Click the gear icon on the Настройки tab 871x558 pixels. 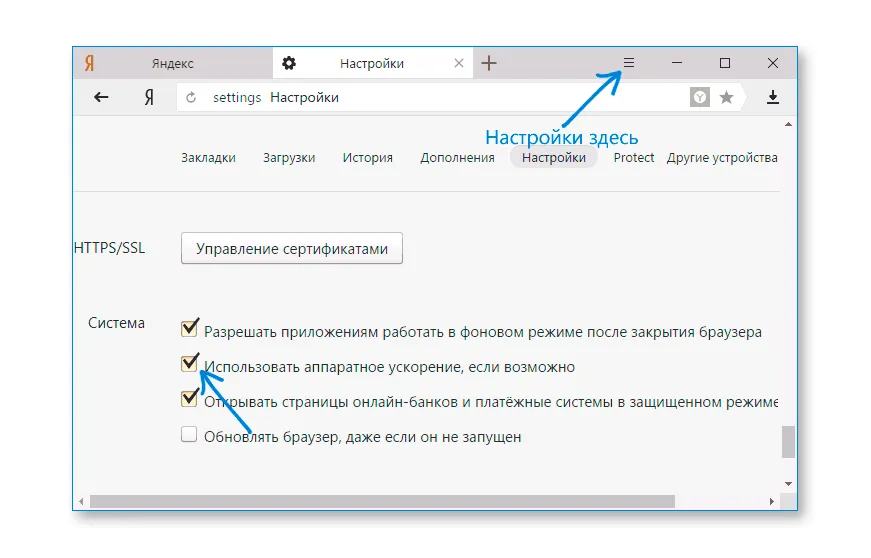pyautogui.click(x=289, y=63)
